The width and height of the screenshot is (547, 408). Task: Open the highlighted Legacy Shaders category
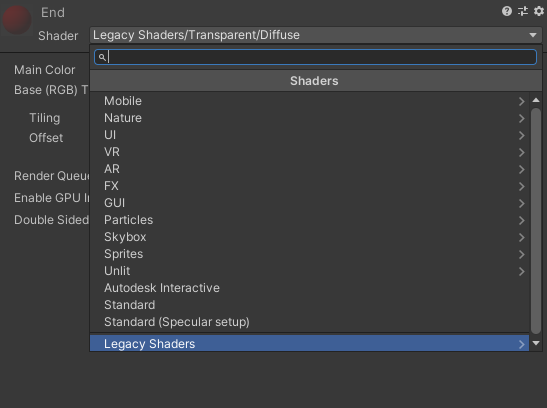click(309, 343)
